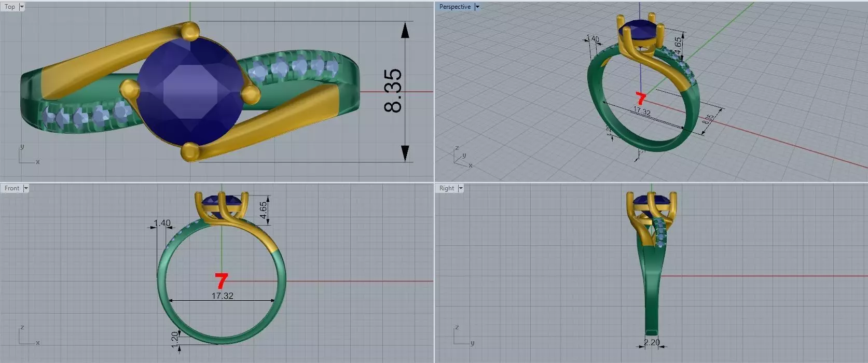Click the 1.40 dimension in Front view
Image resolution: width=868 pixels, height=363 pixels.
(162, 223)
